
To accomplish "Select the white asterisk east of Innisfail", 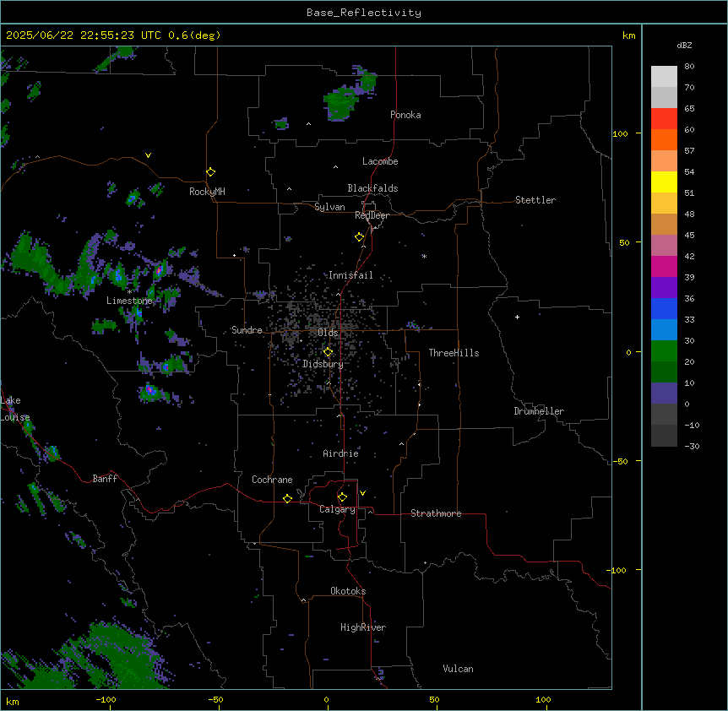I will point(424,256).
